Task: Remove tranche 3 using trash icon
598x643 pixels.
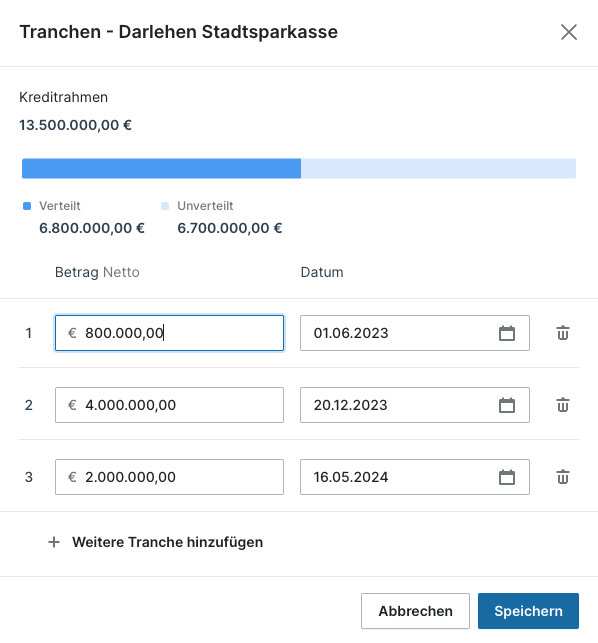Action: tap(563, 477)
